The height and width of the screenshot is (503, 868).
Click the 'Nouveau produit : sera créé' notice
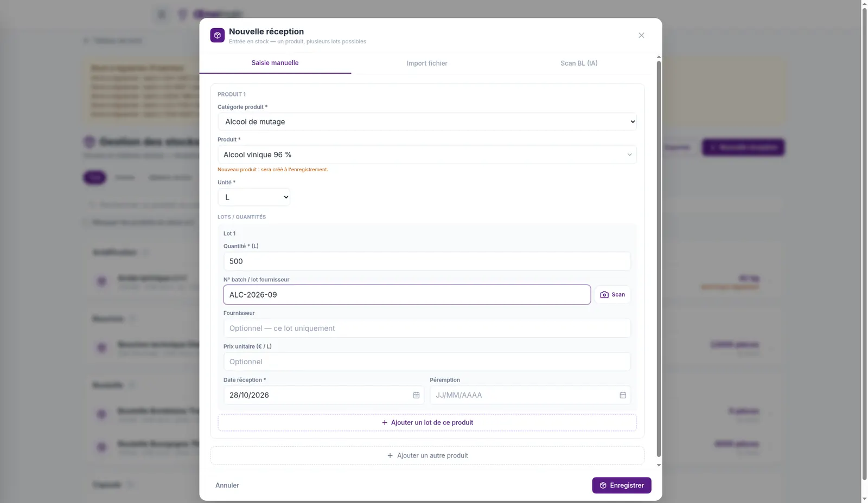tap(273, 170)
